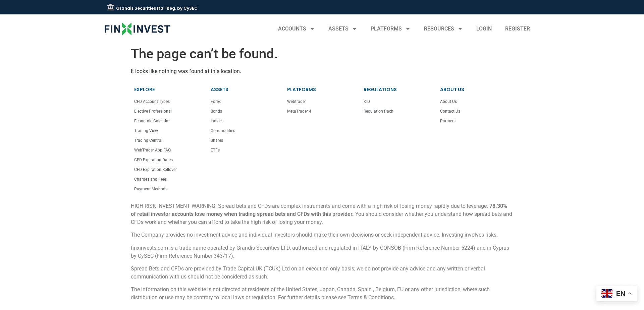
Task: Expand the ACCOUNTS dropdown menu
Action: click(x=296, y=29)
